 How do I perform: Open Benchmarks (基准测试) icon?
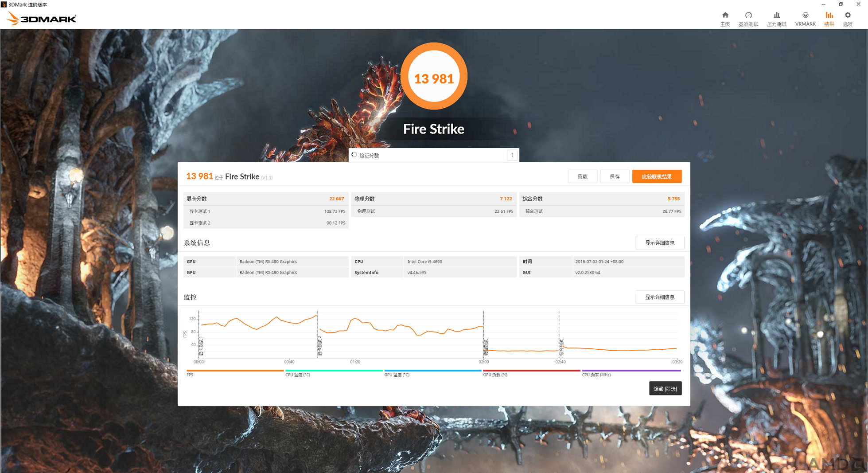tap(748, 19)
